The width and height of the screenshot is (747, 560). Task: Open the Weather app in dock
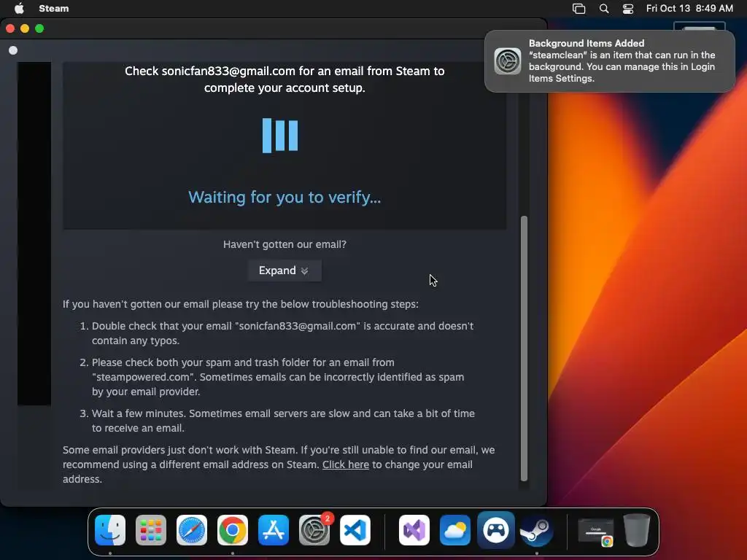[455, 530]
